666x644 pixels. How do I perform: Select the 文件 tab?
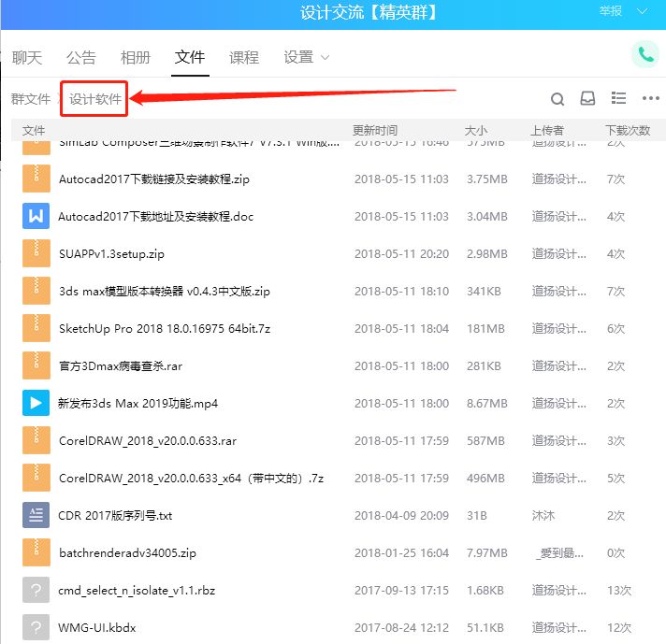coord(190,57)
